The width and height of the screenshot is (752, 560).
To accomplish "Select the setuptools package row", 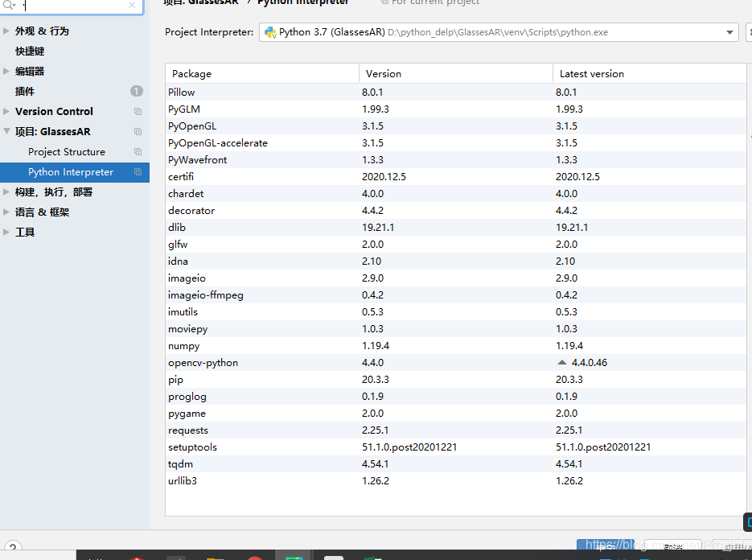I will (456, 447).
